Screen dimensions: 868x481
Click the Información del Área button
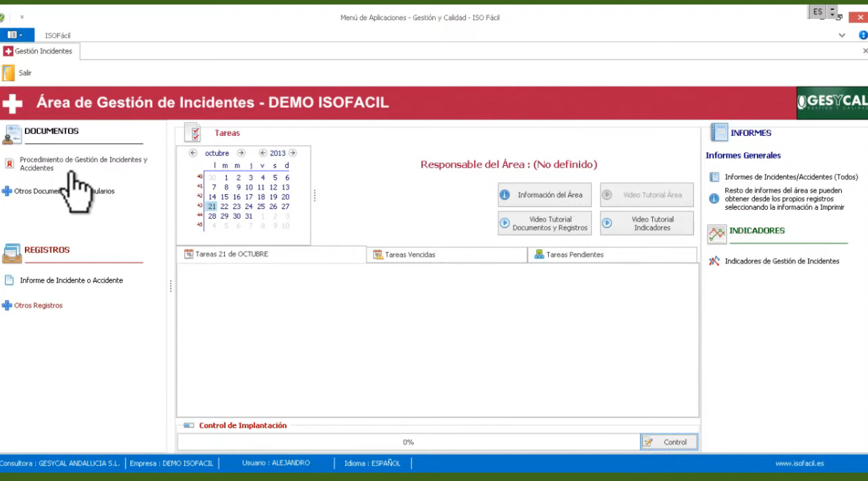pyautogui.click(x=545, y=195)
